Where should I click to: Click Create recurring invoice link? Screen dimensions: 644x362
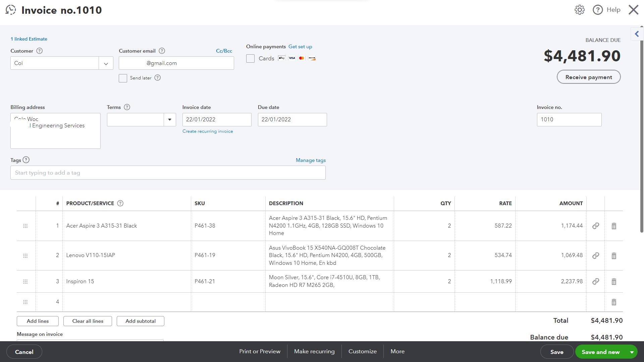[x=208, y=131]
